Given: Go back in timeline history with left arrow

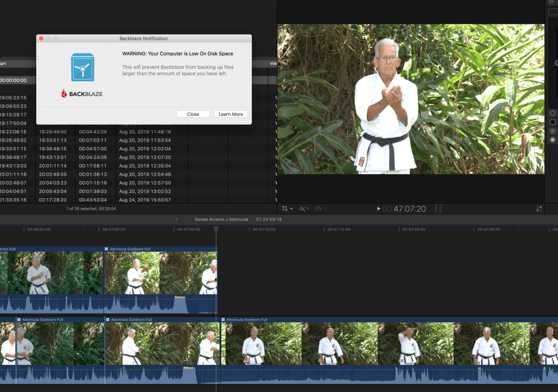Looking at the screenshot, I should point(177,219).
